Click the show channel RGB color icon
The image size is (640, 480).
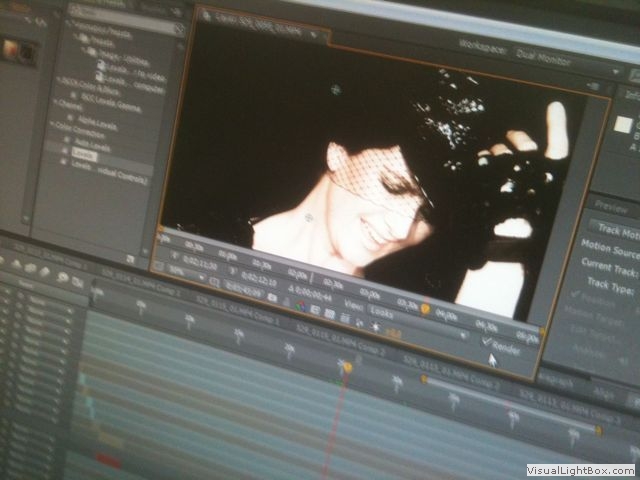pyautogui.click(x=300, y=305)
